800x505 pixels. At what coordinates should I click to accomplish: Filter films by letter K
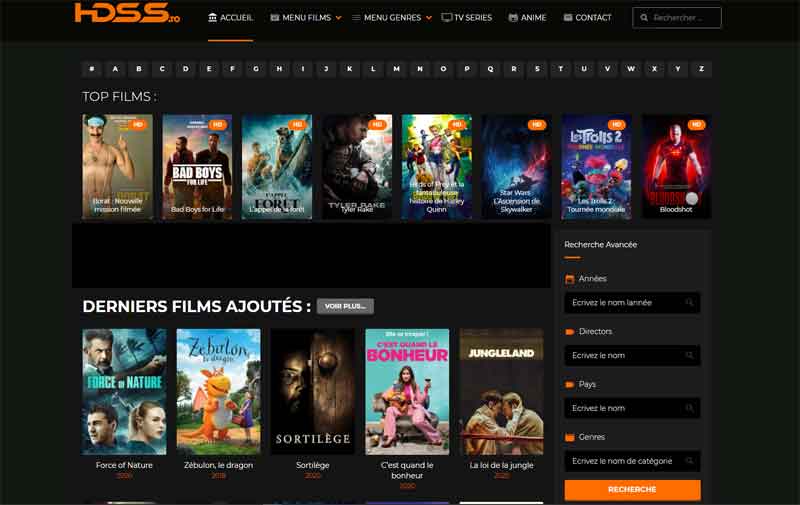349,68
